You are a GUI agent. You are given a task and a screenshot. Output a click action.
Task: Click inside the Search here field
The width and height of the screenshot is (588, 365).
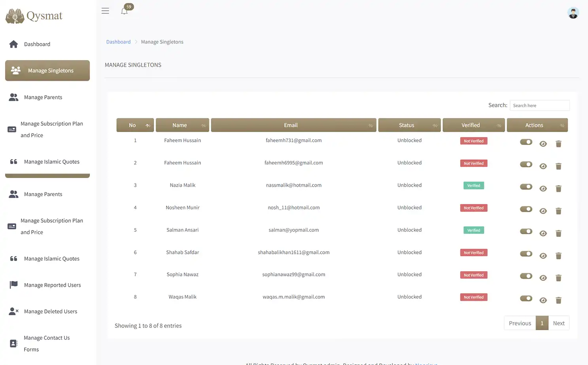coord(539,105)
